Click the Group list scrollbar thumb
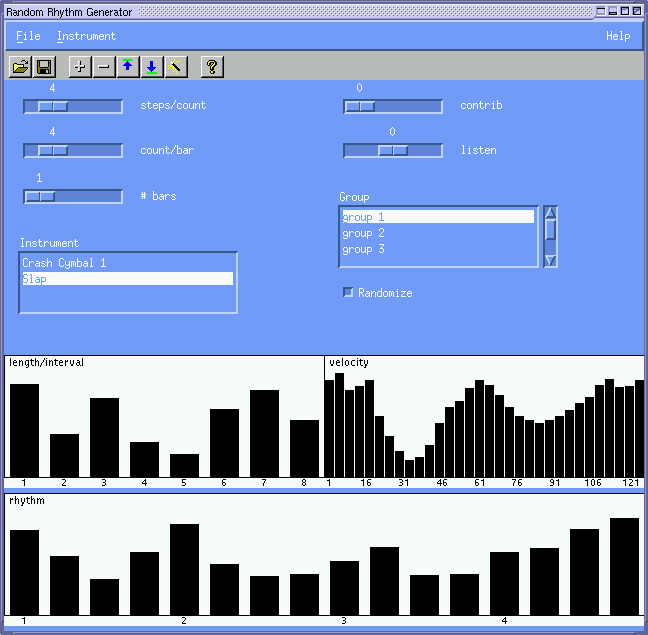 pos(550,229)
